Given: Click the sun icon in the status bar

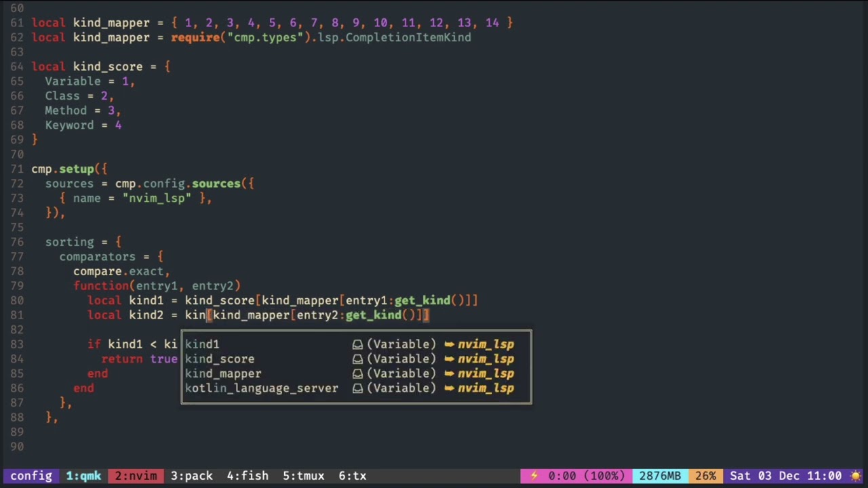Looking at the screenshot, I should pyautogui.click(x=857, y=476).
